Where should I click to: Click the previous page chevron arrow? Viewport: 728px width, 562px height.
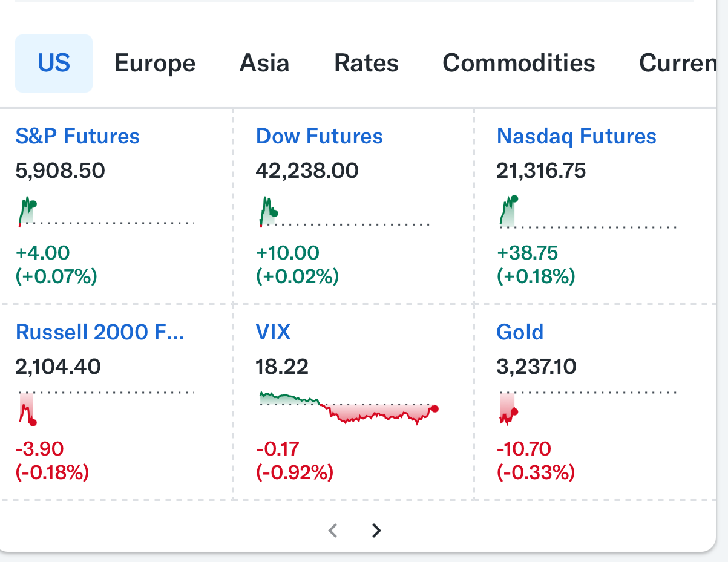pyautogui.click(x=332, y=531)
